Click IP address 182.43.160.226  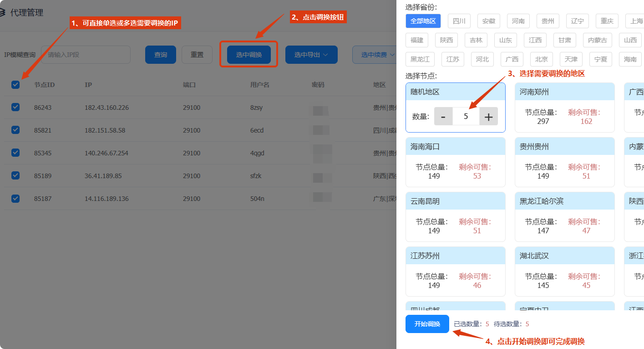point(106,108)
